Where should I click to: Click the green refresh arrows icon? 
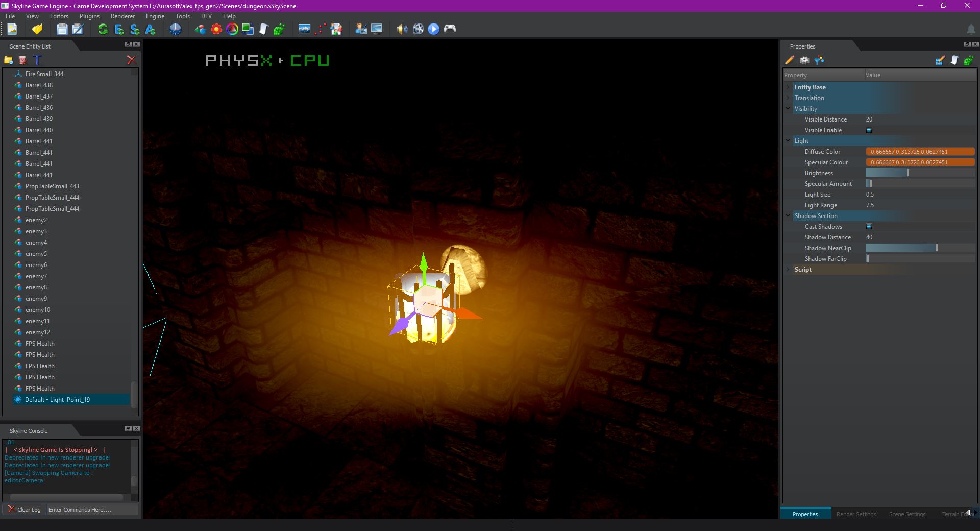point(103,29)
